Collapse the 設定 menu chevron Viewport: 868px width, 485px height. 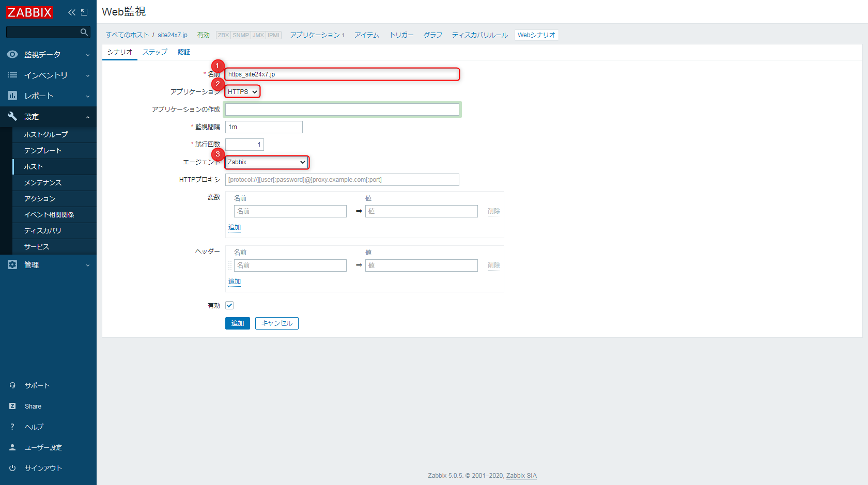point(88,117)
